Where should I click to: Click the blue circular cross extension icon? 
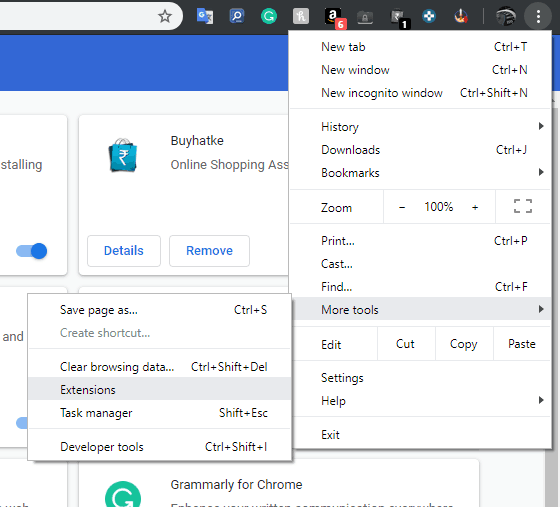[429, 16]
